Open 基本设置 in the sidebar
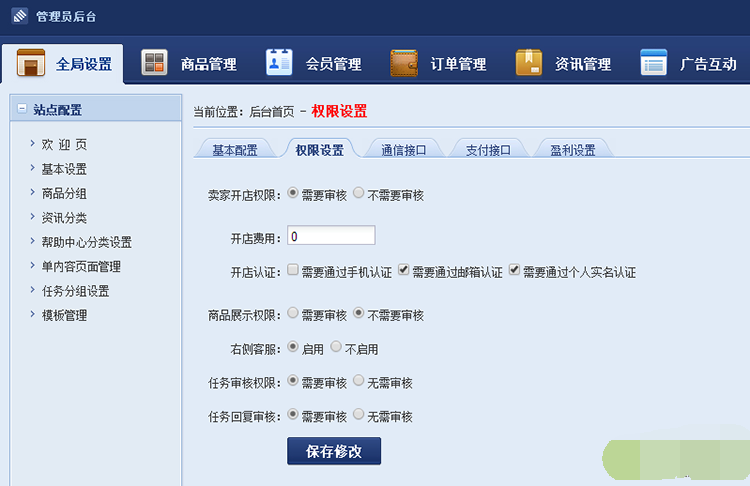This screenshot has width=750, height=486. click(64, 169)
